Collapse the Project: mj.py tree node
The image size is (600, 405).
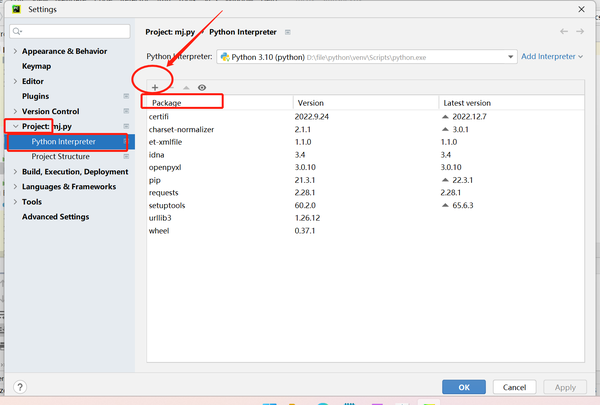click(x=15, y=126)
